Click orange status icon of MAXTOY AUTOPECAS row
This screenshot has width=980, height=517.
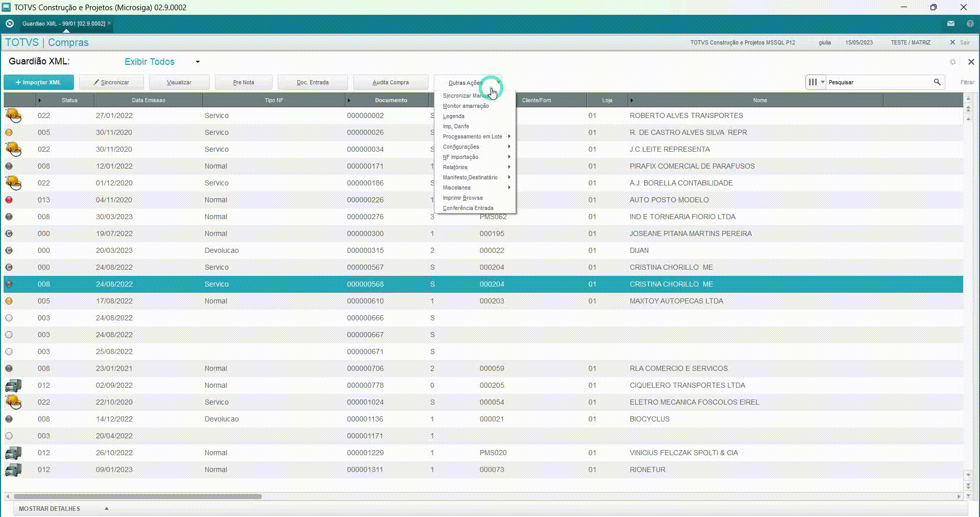(9, 301)
